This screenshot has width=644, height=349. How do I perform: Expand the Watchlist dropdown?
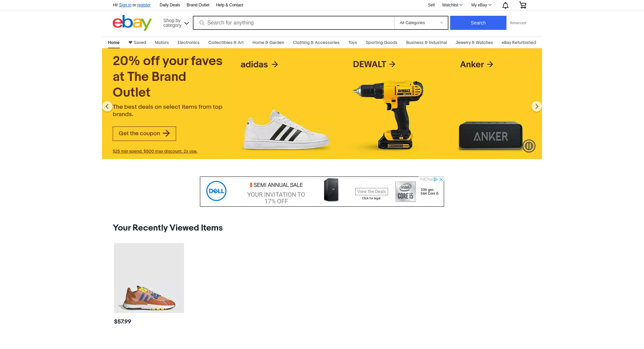pyautogui.click(x=452, y=5)
